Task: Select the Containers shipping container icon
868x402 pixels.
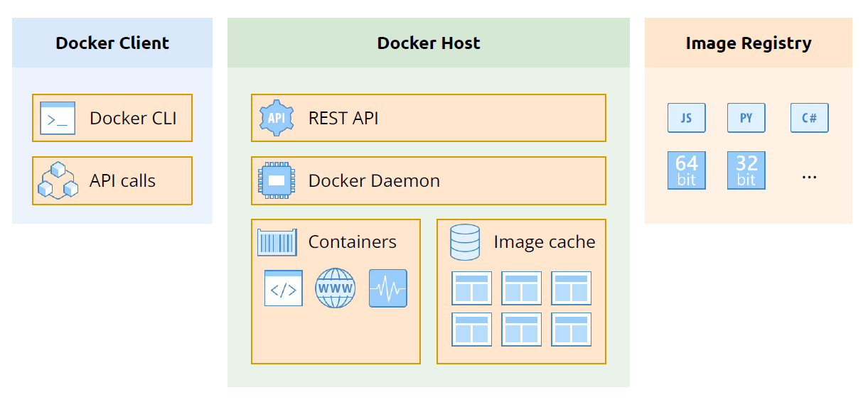Action: 277,242
